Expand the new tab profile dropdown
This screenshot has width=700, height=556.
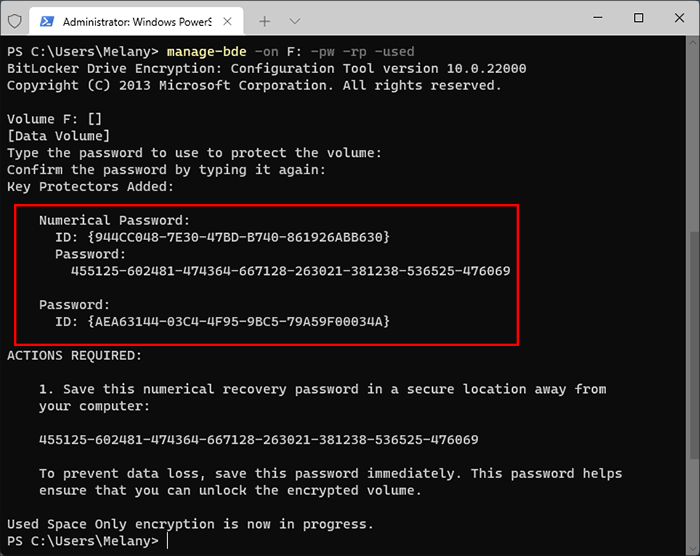[x=294, y=21]
